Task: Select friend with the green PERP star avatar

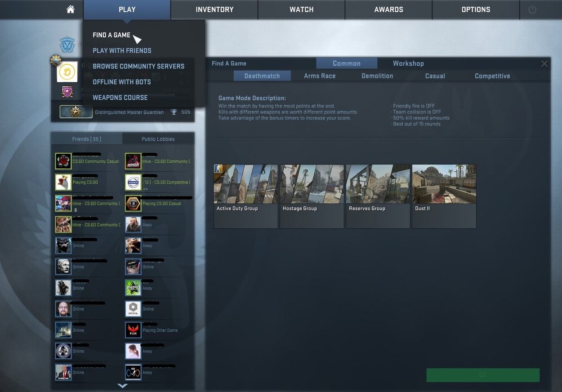Action: point(133,288)
